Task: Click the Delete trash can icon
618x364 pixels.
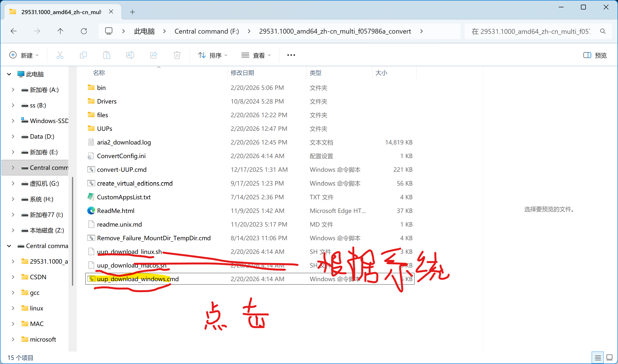Action: pyautogui.click(x=177, y=55)
